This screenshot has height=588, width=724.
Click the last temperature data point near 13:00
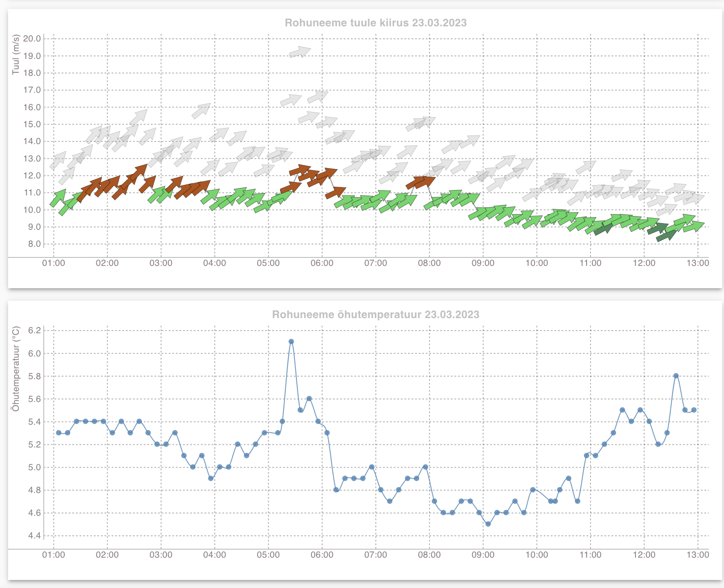[694, 410]
